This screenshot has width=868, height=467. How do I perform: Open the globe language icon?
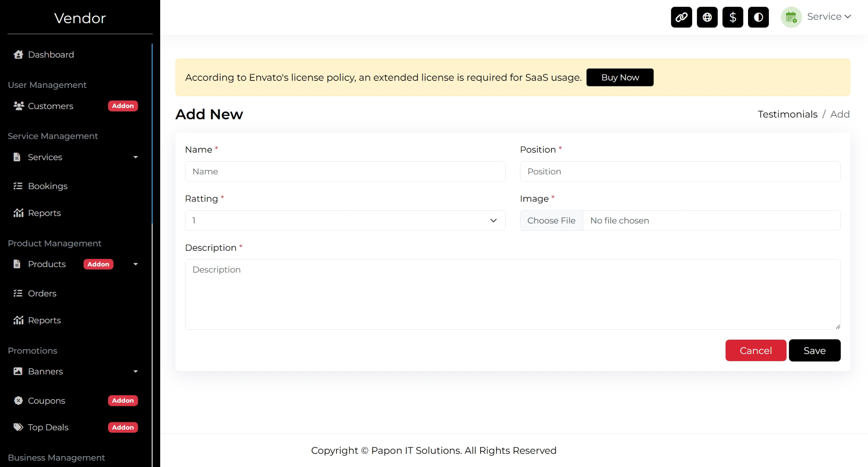707,17
